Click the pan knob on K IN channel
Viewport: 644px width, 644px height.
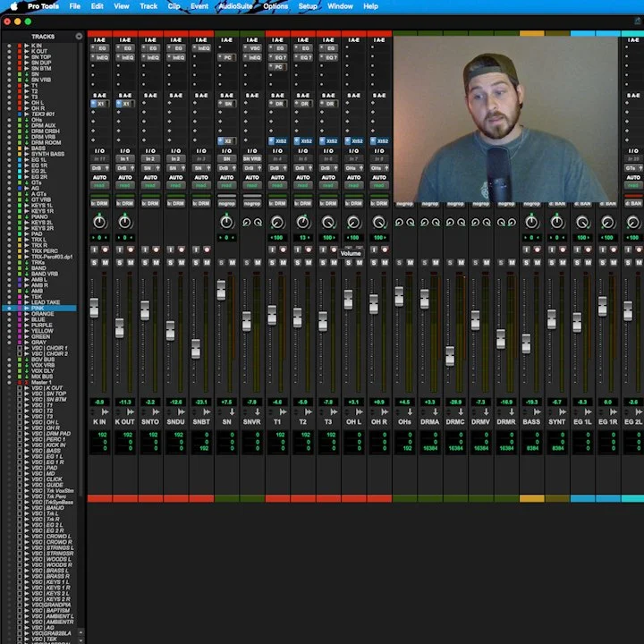(x=99, y=222)
